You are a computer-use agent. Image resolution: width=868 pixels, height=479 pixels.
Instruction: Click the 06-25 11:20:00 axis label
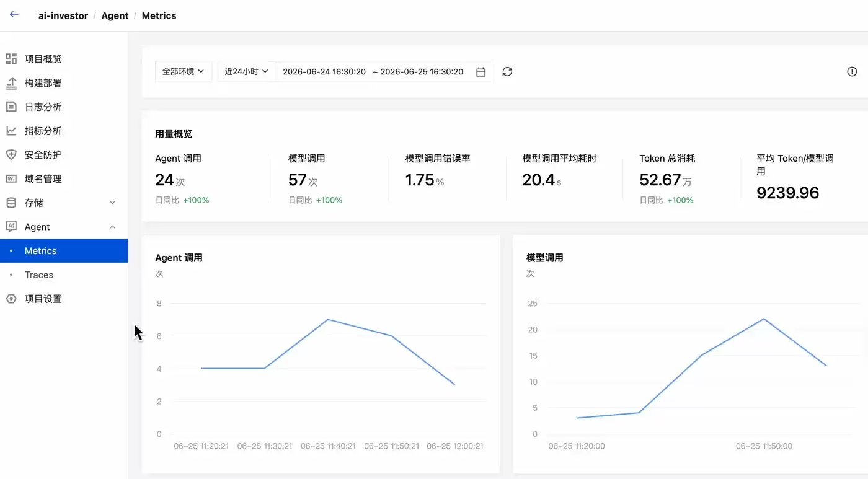577,446
